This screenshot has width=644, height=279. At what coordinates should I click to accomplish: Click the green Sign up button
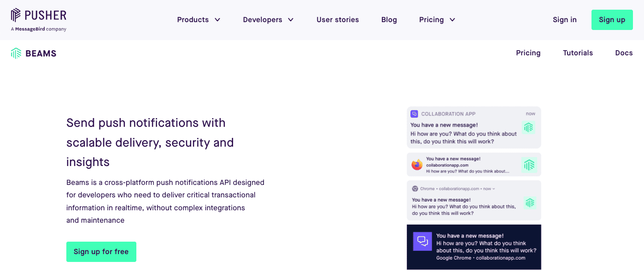coord(612,20)
